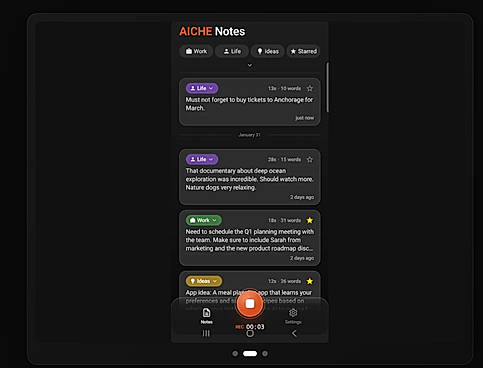The height and width of the screenshot is (368, 483).
Task: Change Ideas tag on app idea note
Action: (x=204, y=281)
